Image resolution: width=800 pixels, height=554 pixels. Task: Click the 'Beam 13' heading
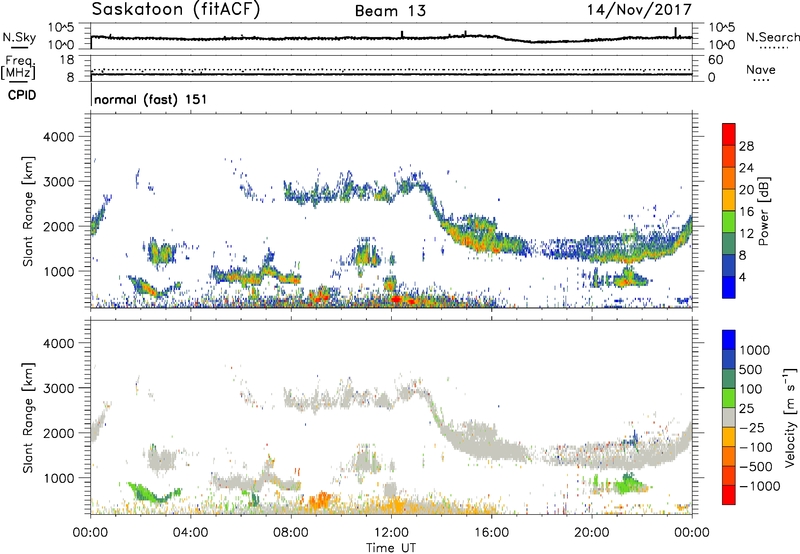[390, 11]
